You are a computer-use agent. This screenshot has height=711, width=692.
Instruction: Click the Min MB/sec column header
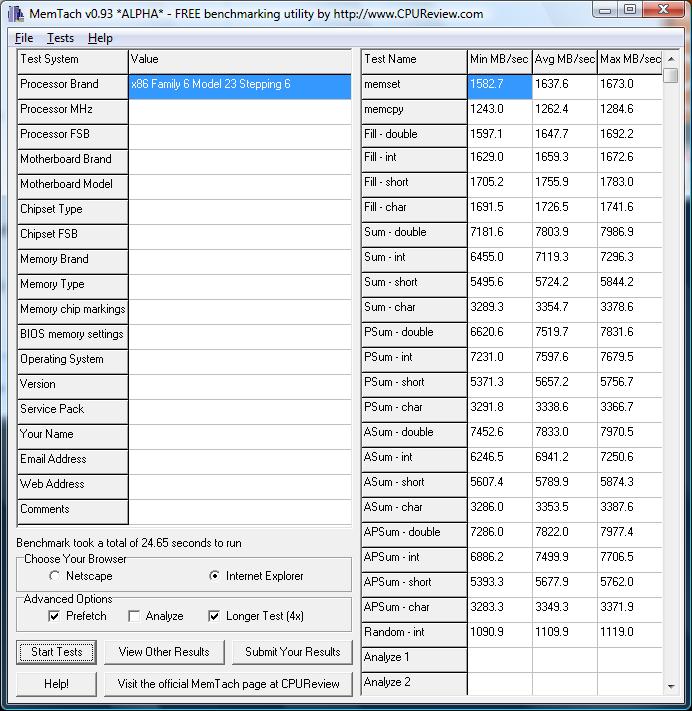[500, 62]
